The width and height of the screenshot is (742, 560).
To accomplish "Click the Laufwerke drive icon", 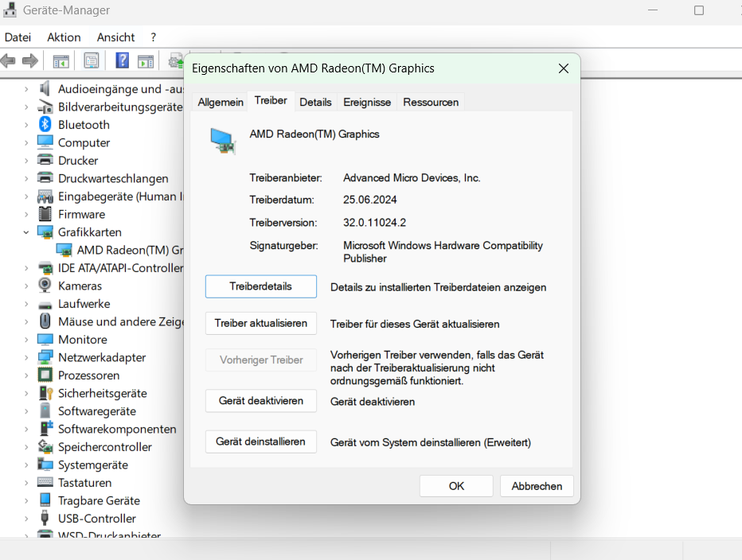I will point(45,305).
